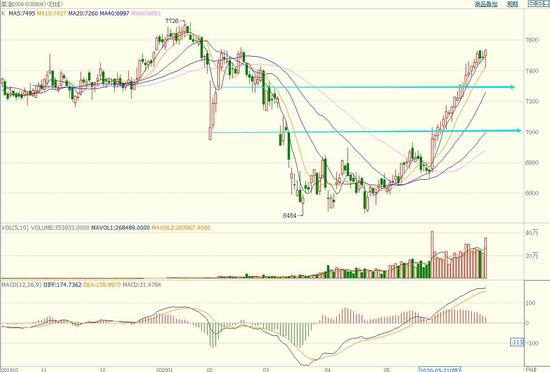The width and height of the screenshot is (550, 372).
Task: Click the 100 MACD axis label
Action: coord(531,303)
